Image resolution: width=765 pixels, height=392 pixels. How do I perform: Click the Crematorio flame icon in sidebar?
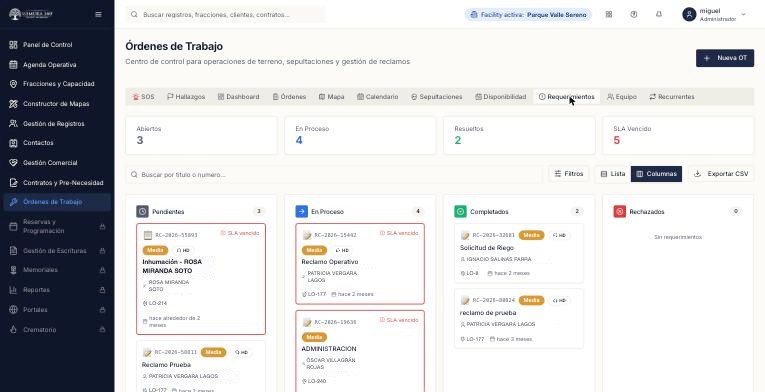pyautogui.click(x=14, y=330)
